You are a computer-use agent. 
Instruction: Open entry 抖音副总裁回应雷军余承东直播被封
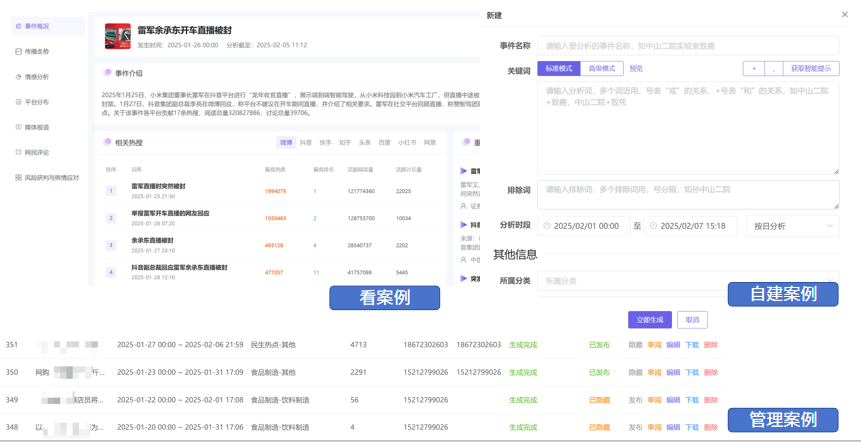pyautogui.click(x=179, y=267)
